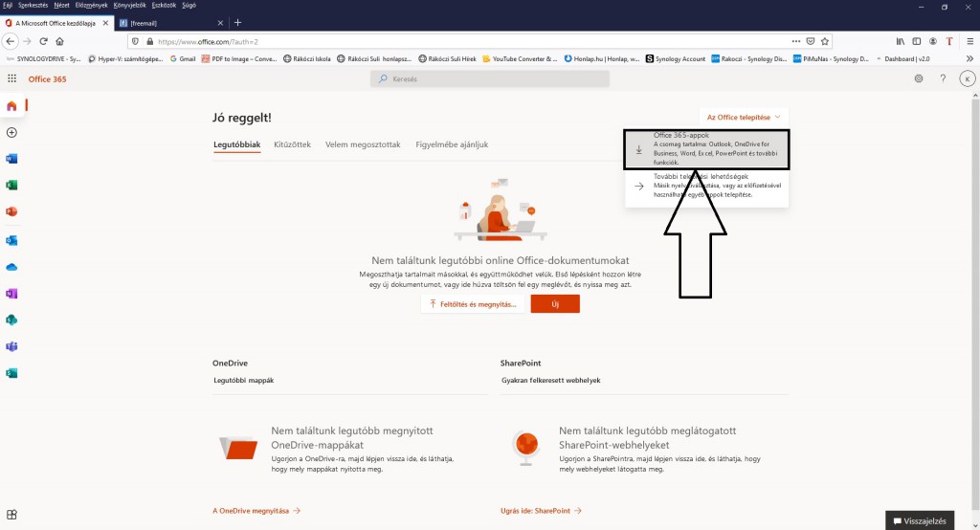
Task: Expand the Az Office telepítése dropdown
Action: [743, 117]
